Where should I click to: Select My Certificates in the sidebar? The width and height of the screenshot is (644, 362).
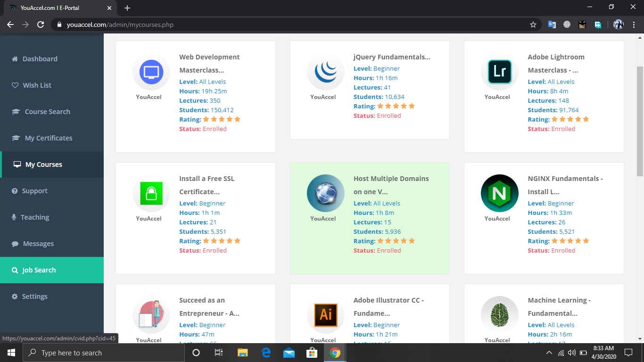click(x=48, y=138)
